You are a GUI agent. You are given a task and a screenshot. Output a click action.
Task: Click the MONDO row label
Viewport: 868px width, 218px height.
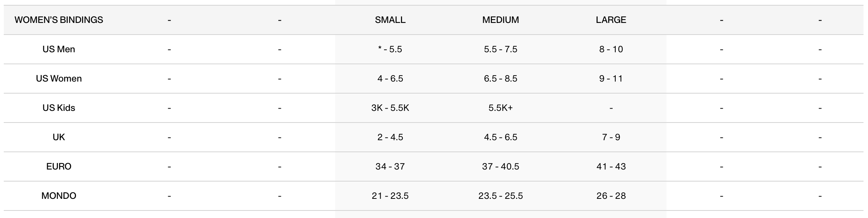point(59,196)
